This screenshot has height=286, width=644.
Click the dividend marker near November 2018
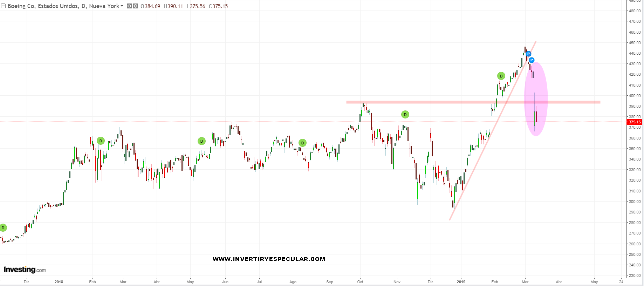tap(405, 114)
